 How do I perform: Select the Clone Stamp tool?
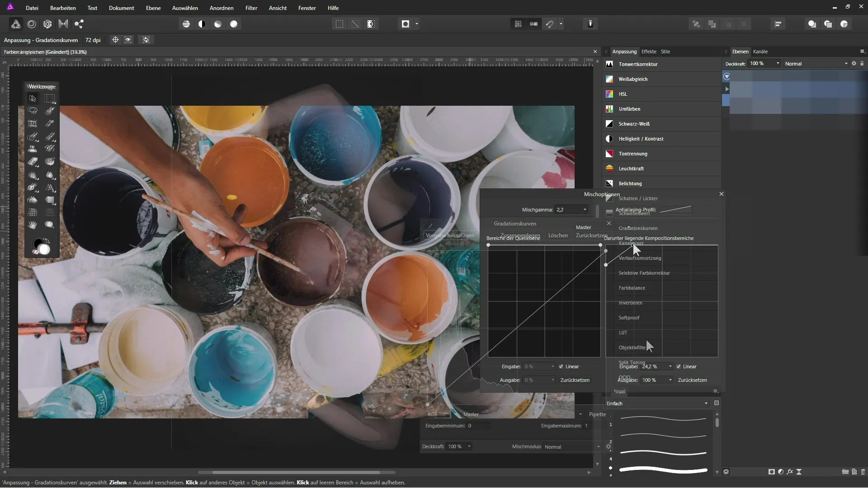(x=33, y=149)
